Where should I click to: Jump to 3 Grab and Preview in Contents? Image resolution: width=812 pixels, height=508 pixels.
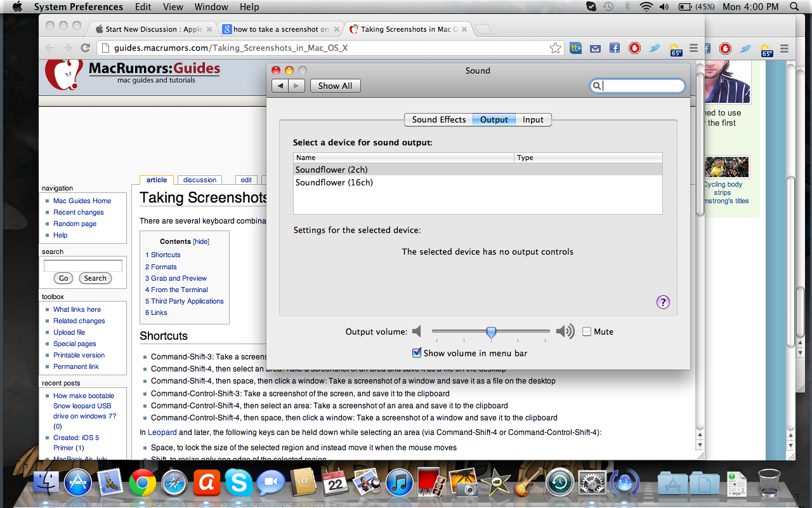point(176,279)
